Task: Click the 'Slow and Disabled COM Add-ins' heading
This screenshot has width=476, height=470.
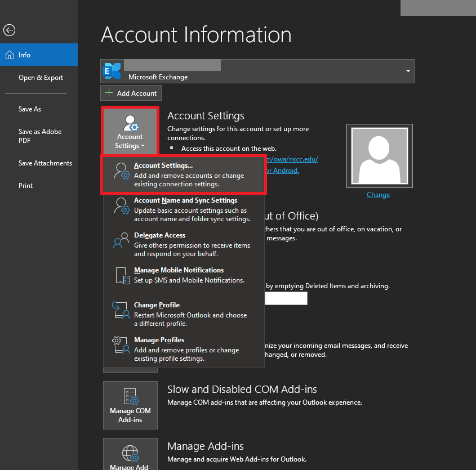Action: [x=242, y=390]
